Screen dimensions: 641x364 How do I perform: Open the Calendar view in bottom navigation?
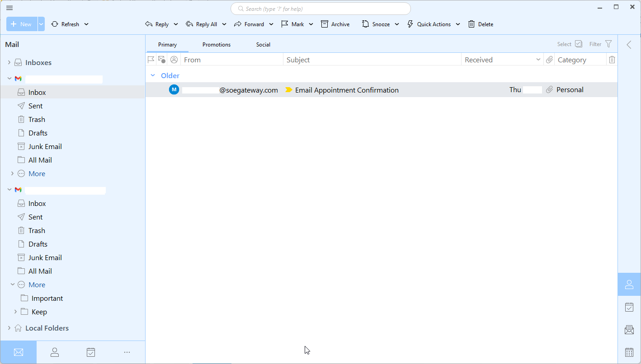[x=91, y=352]
